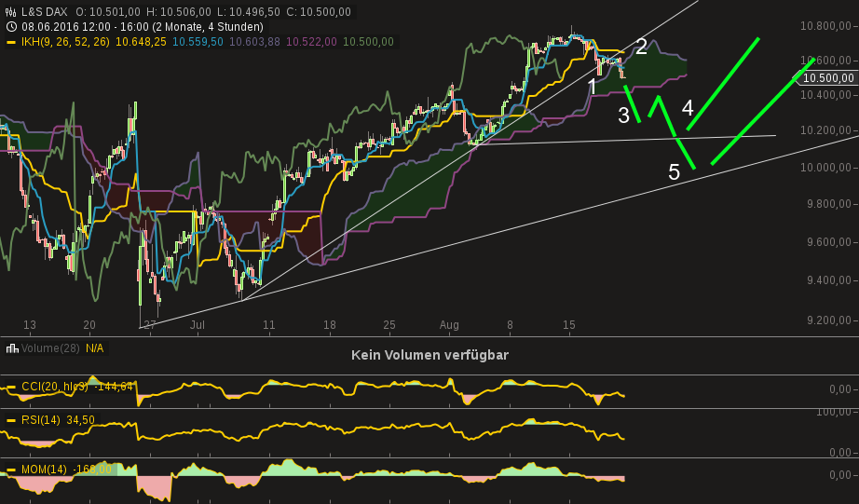Click the candlestick chart icon beside L&S DAX
859x504 pixels.
10,11
